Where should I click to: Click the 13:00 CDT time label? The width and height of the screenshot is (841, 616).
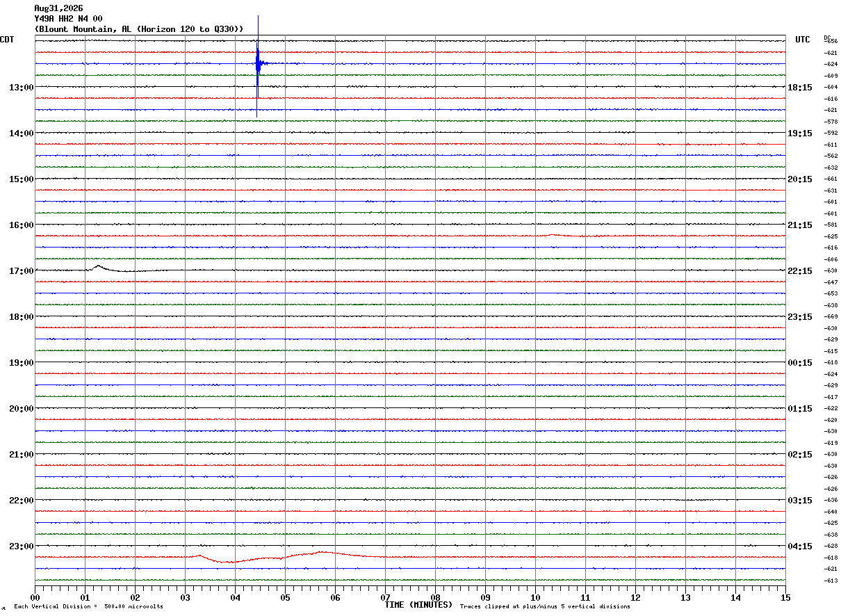point(21,88)
